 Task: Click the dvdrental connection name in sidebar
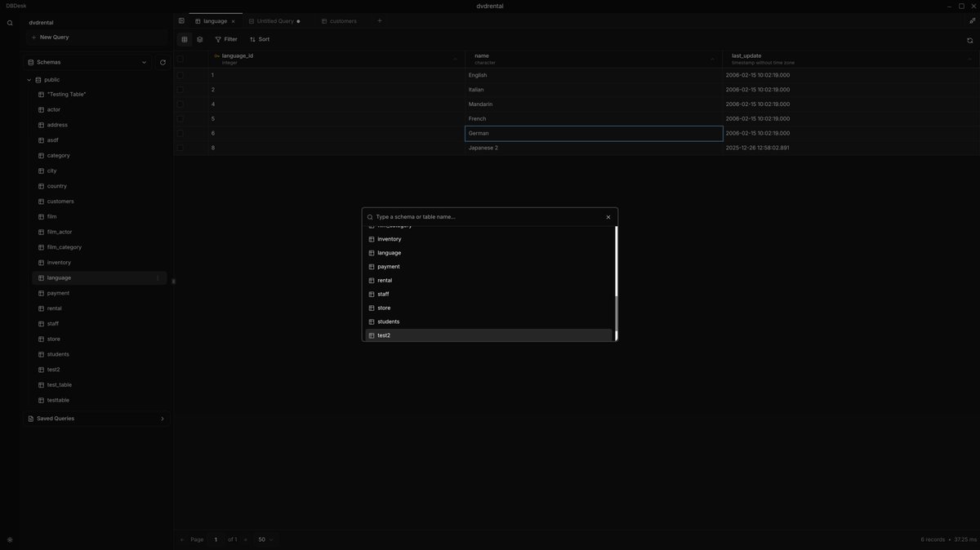point(41,23)
